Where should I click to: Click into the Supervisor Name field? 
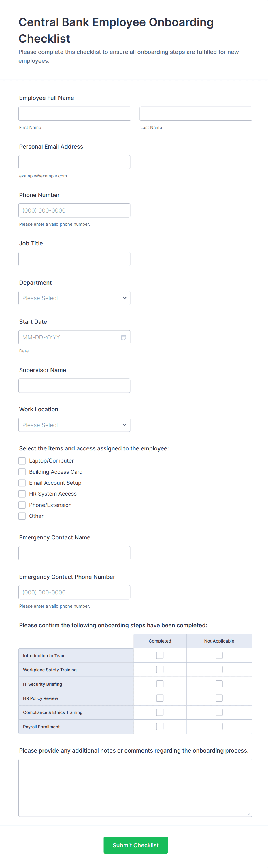(x=74, y=386)
